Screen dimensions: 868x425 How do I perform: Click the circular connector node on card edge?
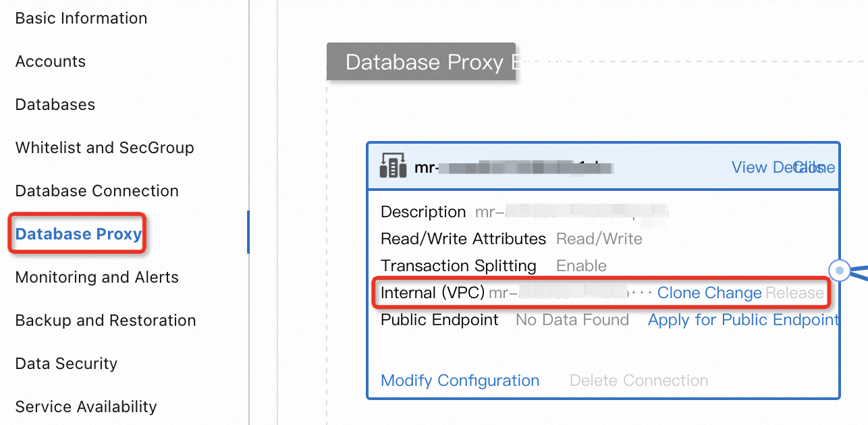coord(840,271)
